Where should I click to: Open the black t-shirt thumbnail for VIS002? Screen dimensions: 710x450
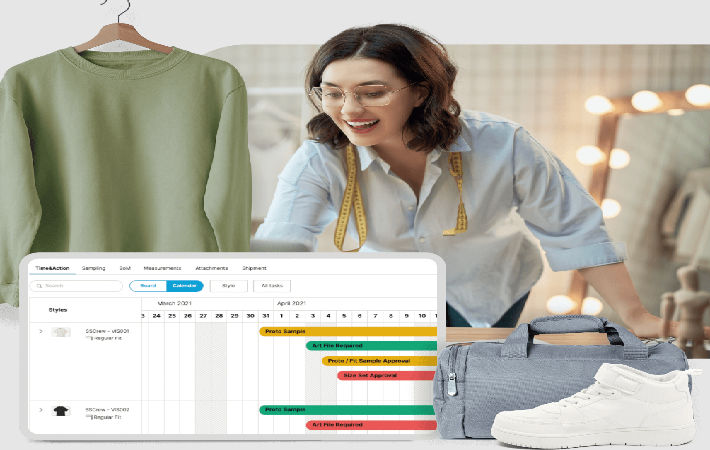click(61, 411)
